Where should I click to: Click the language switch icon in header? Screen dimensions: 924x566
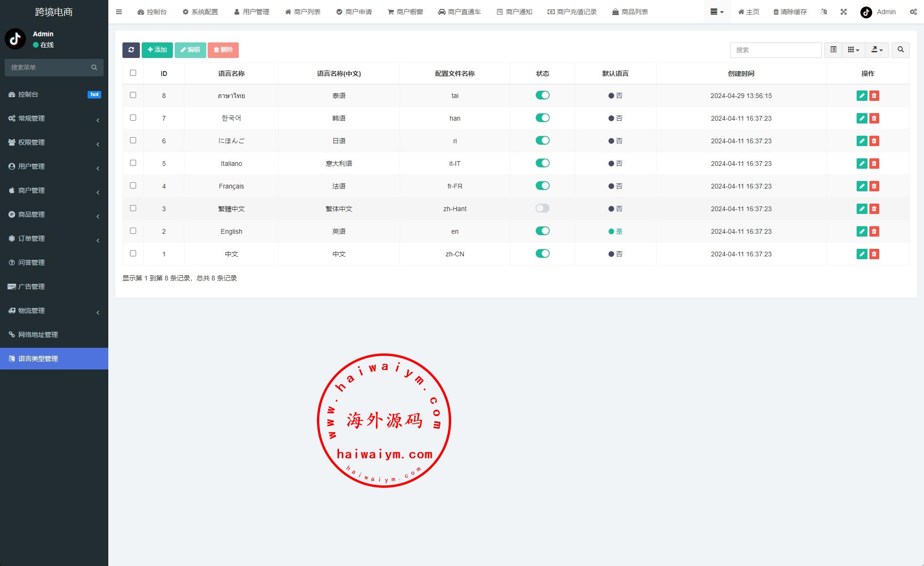pyautogui.click(x=824, y=12)
